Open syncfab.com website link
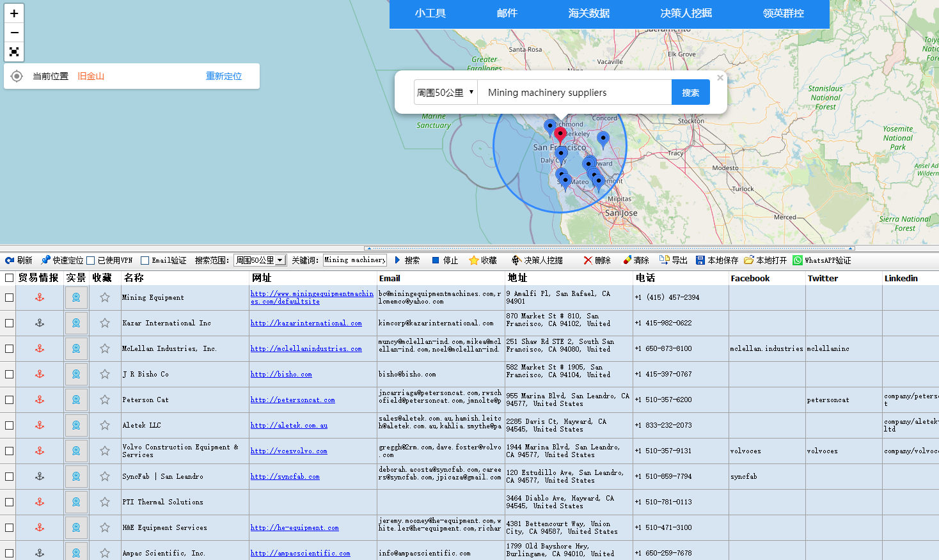The image size is (939, 560). tap(285, 477)
